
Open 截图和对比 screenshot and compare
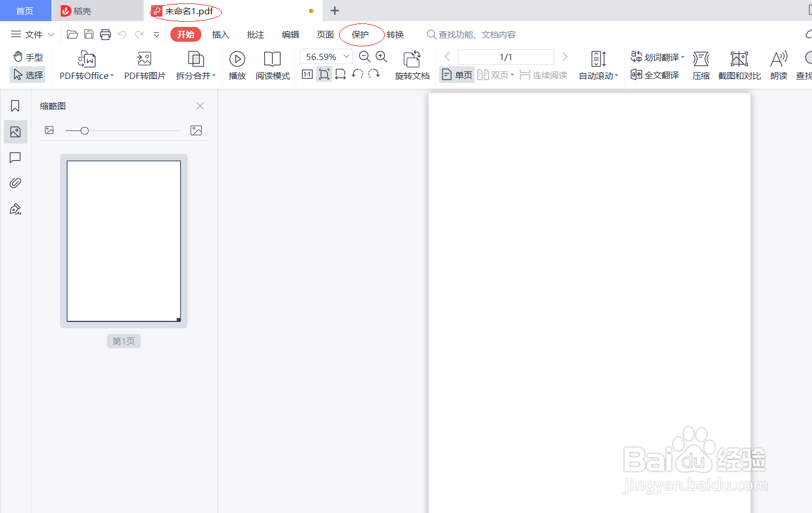739,65
